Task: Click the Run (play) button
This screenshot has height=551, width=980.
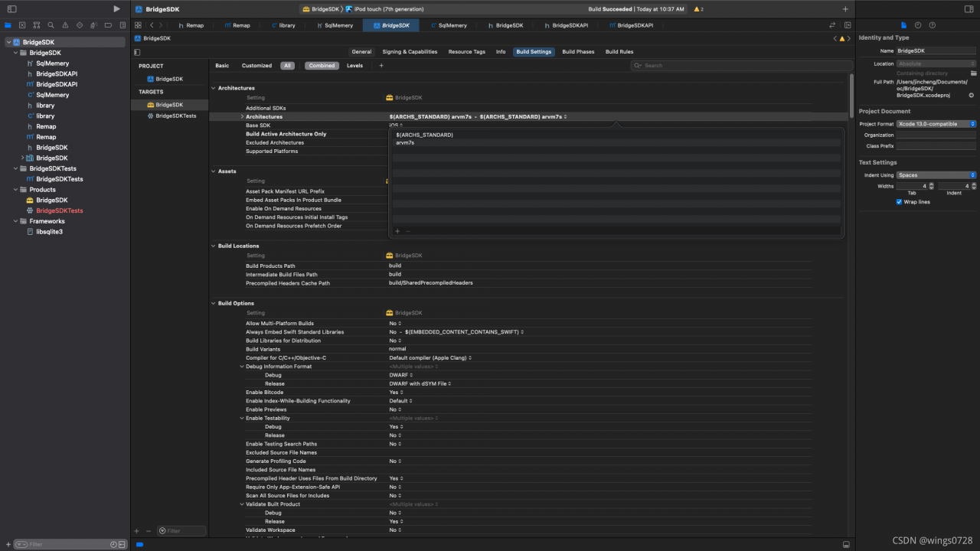Action: (116, 9)
